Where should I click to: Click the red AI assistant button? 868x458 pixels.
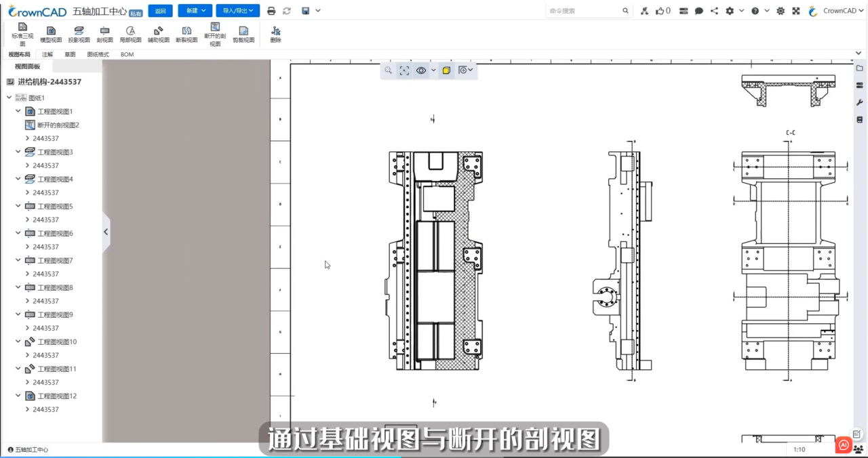pos(844,445)
